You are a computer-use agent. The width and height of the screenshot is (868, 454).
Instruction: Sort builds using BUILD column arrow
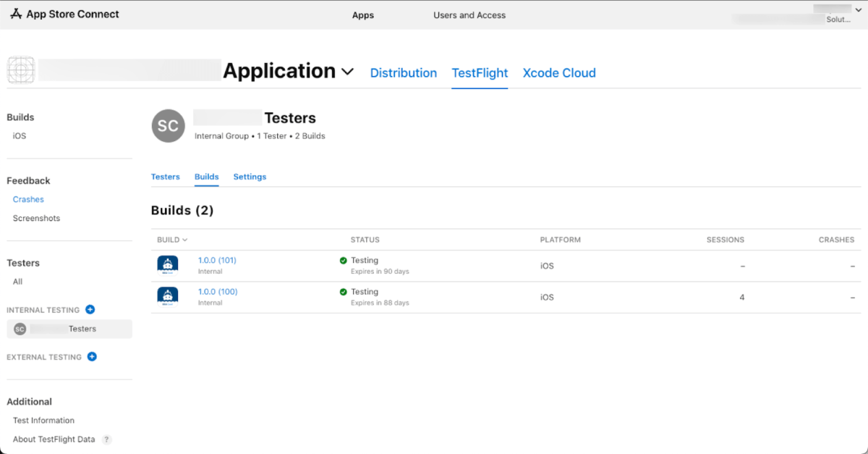[x=185, y=240]
